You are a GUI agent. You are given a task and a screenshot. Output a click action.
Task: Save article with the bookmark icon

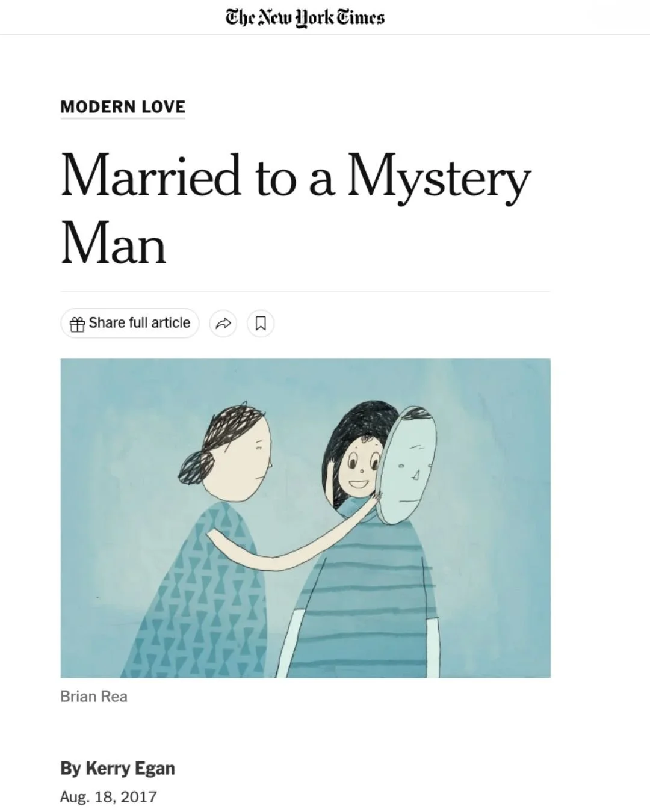(x=261, y=324)
